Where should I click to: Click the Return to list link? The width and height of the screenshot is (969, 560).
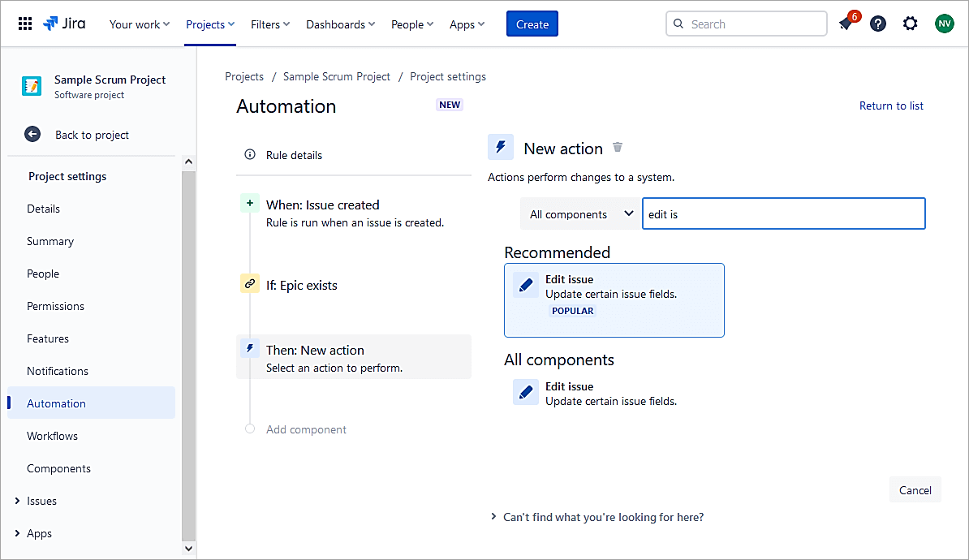click(891, 106)
